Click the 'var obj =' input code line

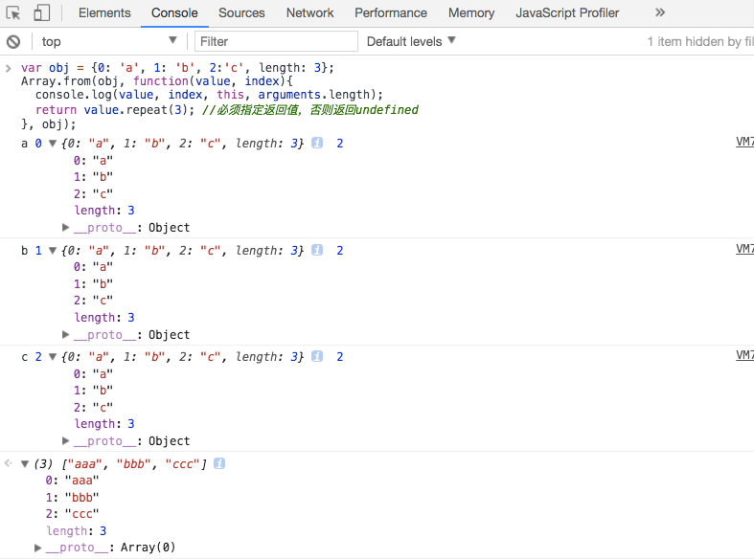tap(177, 68)
